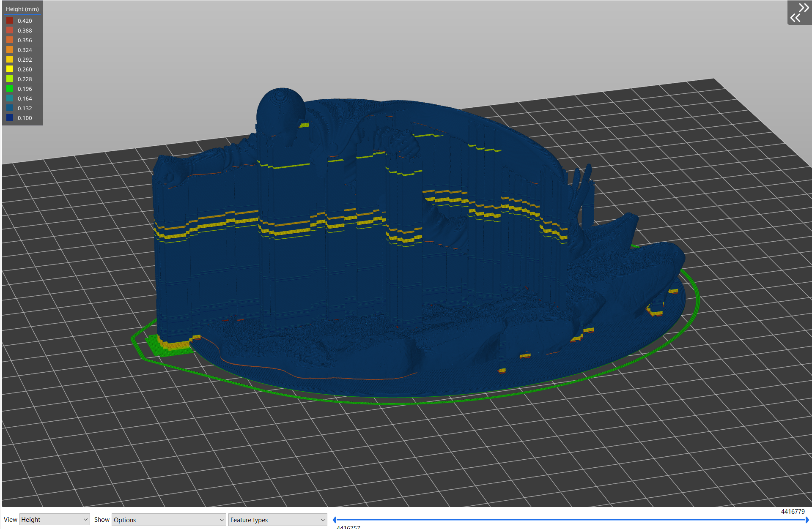812x529 pixels.
Task: Click the 0.388 legend color swatch
Action: click(10, 30)
